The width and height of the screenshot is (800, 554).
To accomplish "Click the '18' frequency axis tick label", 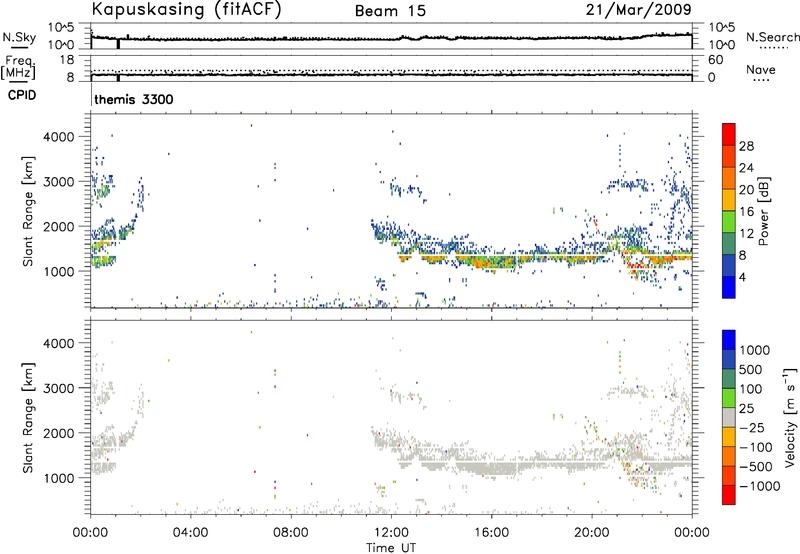I will [x=67, y=60].
